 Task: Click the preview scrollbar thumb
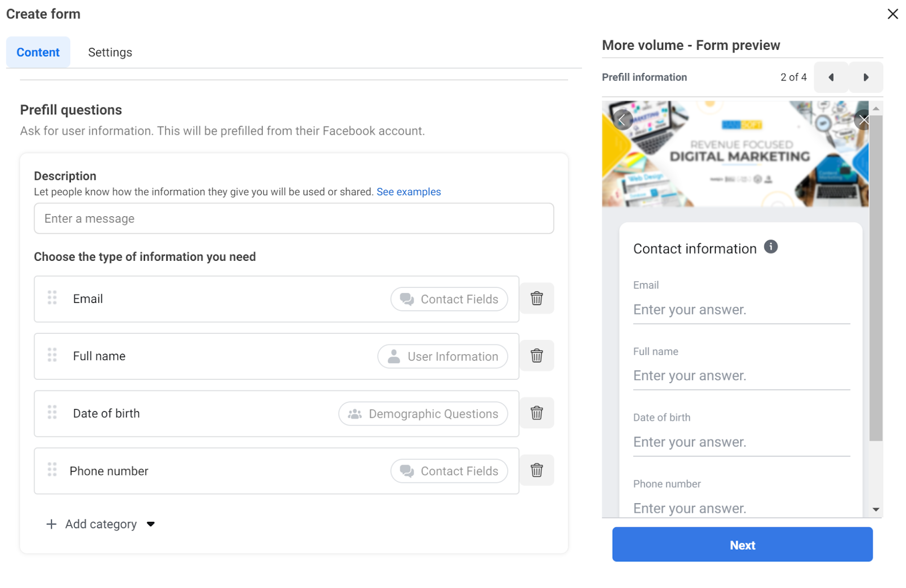tap(875, 277)
